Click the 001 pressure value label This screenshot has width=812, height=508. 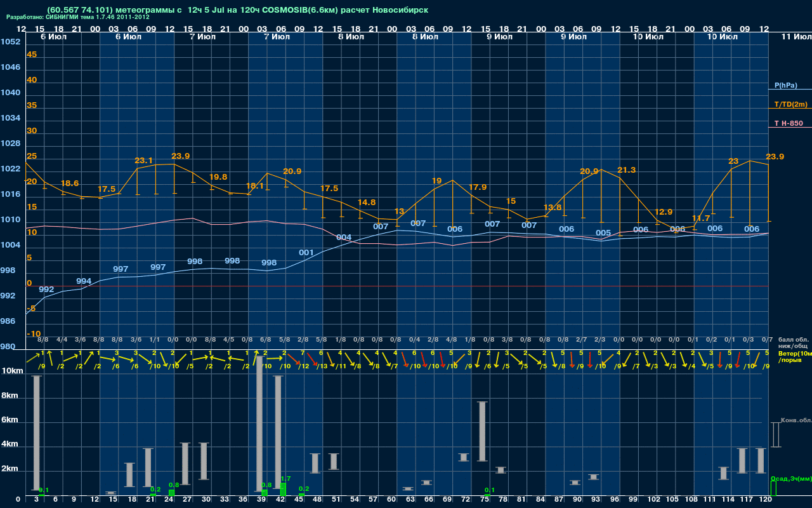point(306,253)
